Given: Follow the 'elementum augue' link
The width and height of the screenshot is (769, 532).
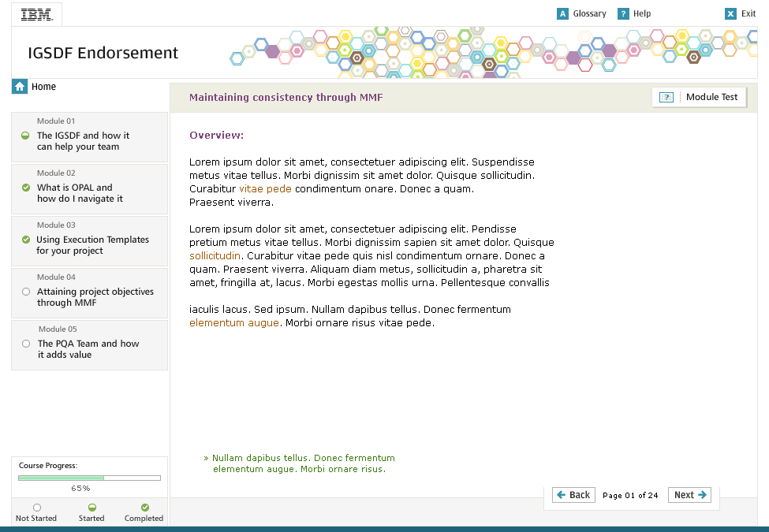Looking at the screenshot, I should tap(234, 323).
